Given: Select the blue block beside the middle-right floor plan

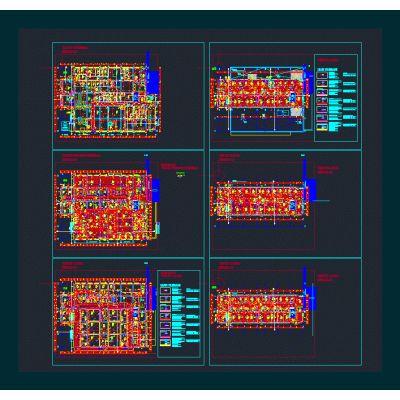Looking at the screenshot, I should (311, 190).
